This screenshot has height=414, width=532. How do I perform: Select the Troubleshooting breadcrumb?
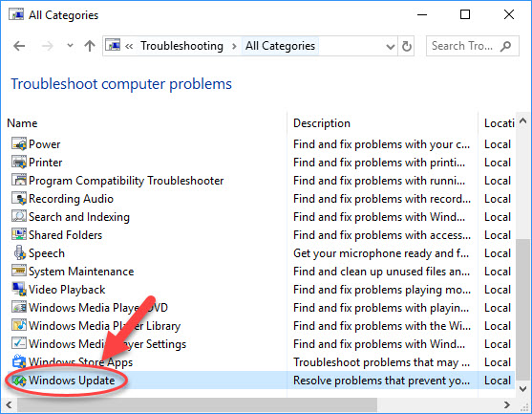point(181,46)
